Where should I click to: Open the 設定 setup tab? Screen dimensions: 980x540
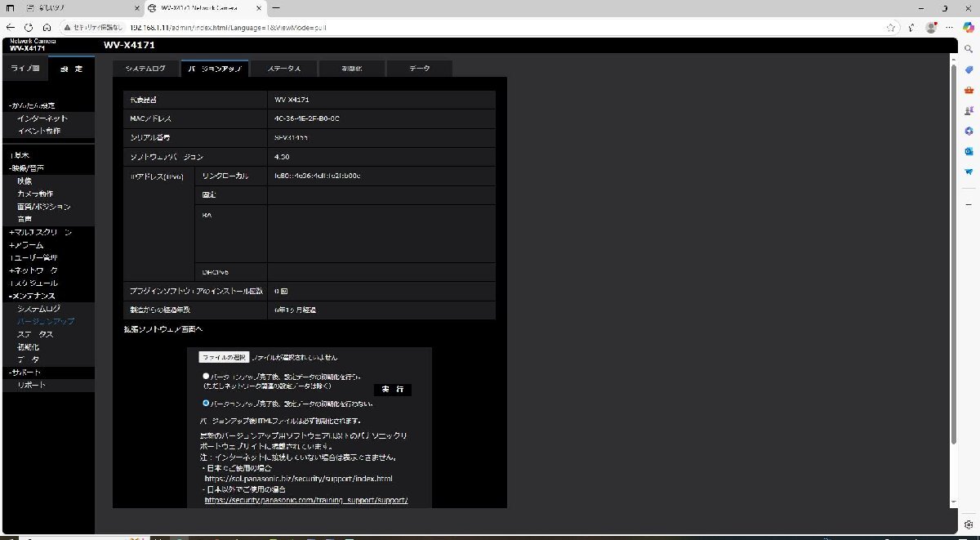(71, 69)
